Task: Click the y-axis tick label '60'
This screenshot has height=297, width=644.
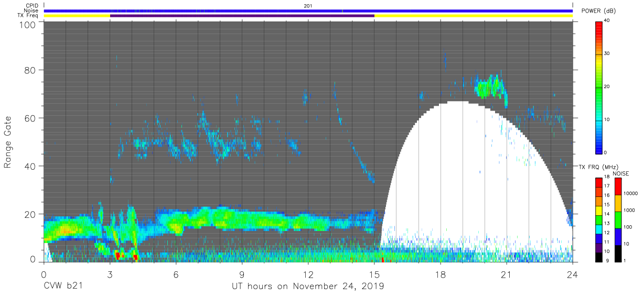Action: pos(30,118)
